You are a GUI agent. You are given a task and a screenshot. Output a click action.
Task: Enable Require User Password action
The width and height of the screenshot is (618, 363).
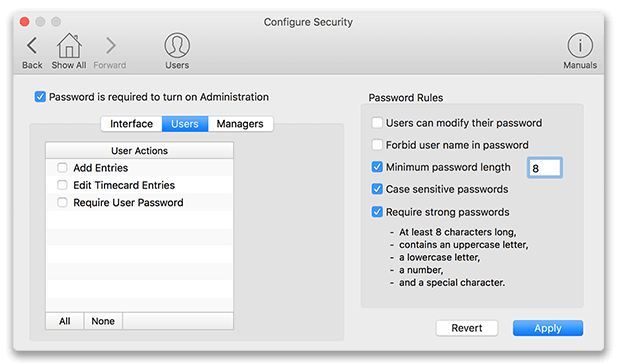click(62, 202)
